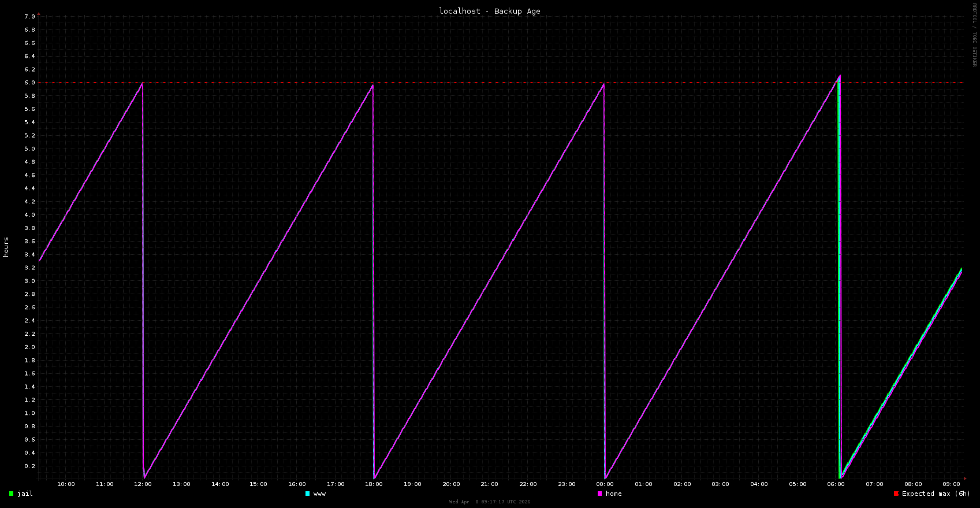Click the green jail legend swatch

click(x=11, y=494)
